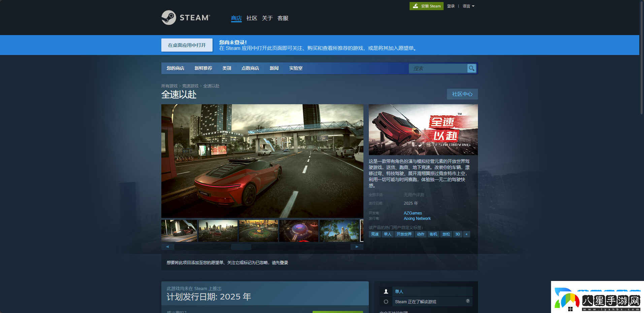Viewport: 644px width, 313px height.
Task: Click the main red car screenshot
Action: pos(262,161)
